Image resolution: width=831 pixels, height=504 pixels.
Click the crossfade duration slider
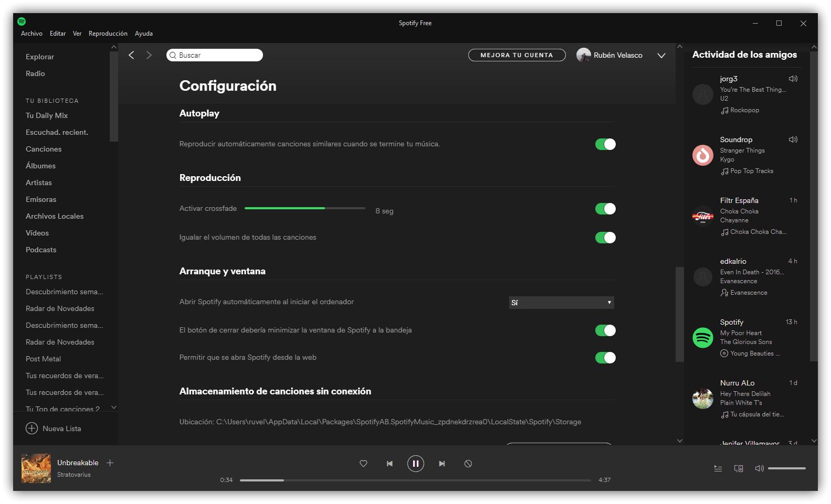pos(305,208)
